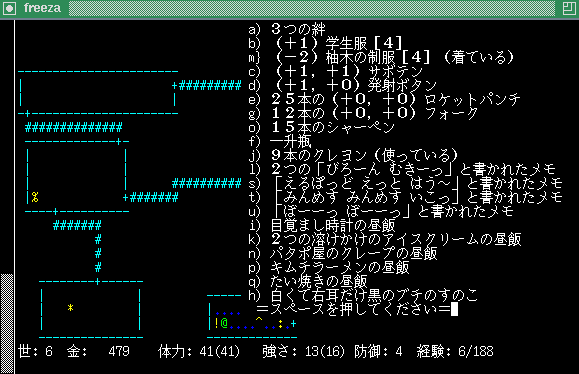Select 25本のロケットパンチ entry
The width and height of the screenshot is (579, 374).
384,99
